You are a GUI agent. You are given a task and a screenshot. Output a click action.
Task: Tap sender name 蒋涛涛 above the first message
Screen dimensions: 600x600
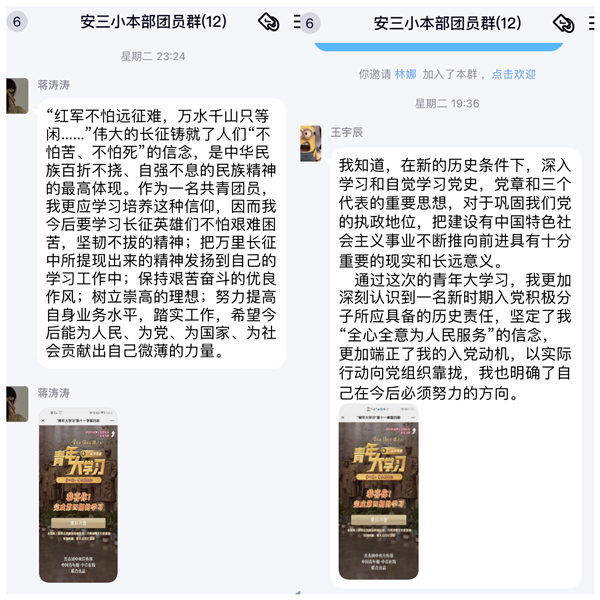54,85
